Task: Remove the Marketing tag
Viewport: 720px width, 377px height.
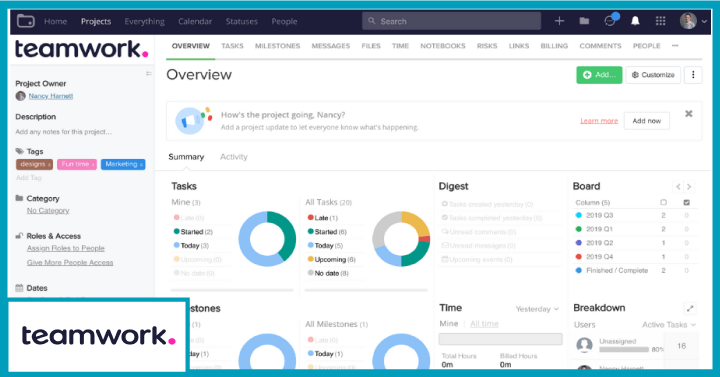Action: pyautogui.click(x=141, y=165)
